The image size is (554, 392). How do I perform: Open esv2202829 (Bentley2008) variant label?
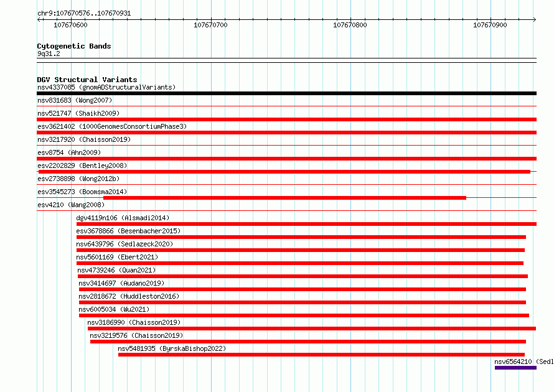[82, 166]
